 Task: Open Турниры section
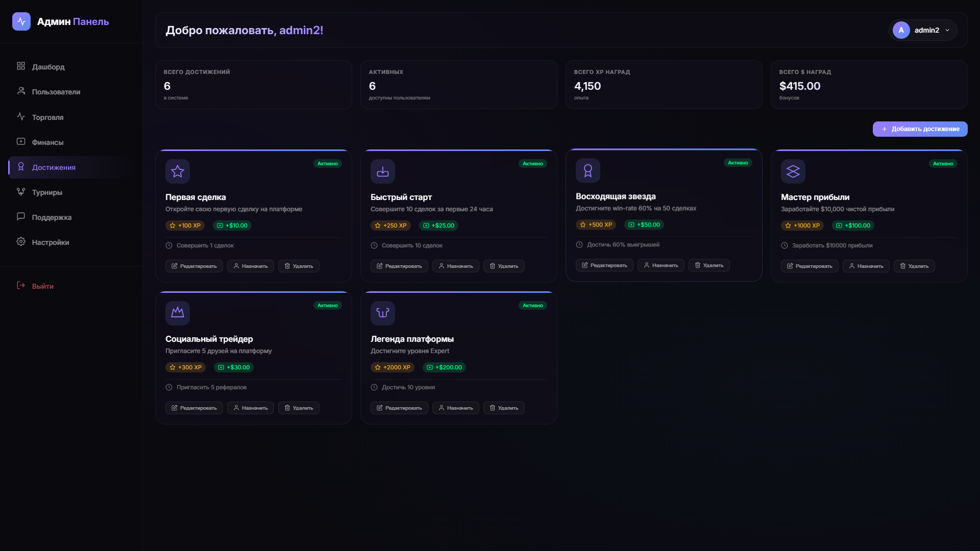click(x=71, y=192)
